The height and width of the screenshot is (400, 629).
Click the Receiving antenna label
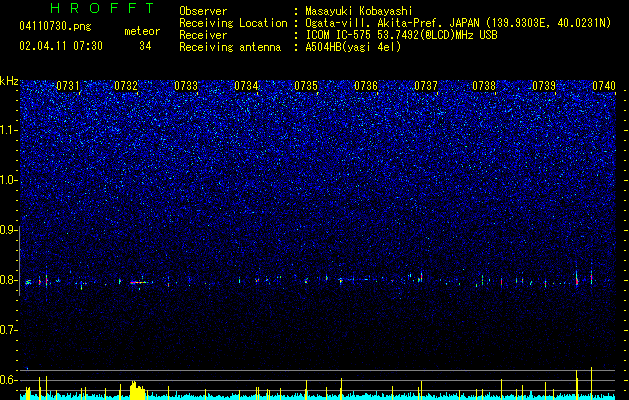(x=230, y=47)
